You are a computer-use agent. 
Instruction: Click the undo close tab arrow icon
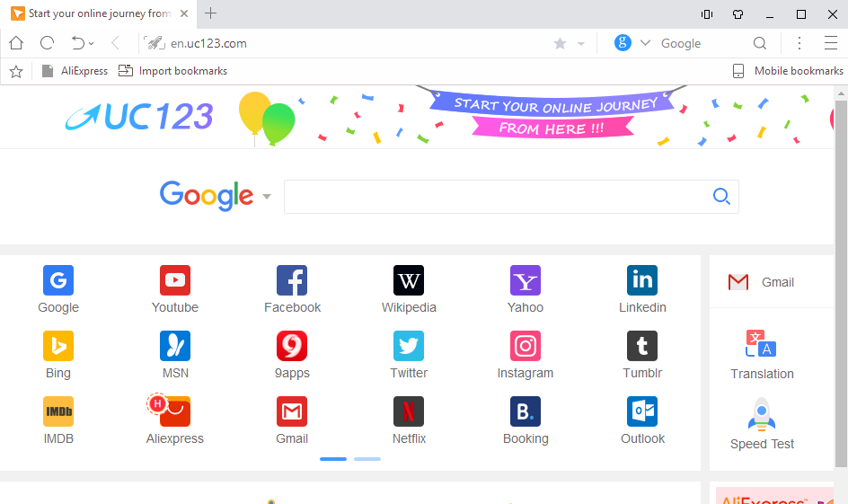pyautogui.click(x=78, y=43)
